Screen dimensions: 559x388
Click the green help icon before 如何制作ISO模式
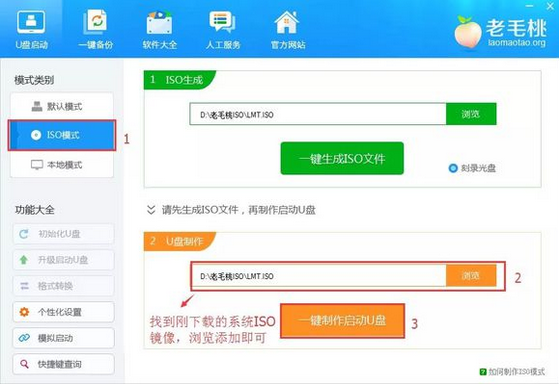(x=483, y=372)
